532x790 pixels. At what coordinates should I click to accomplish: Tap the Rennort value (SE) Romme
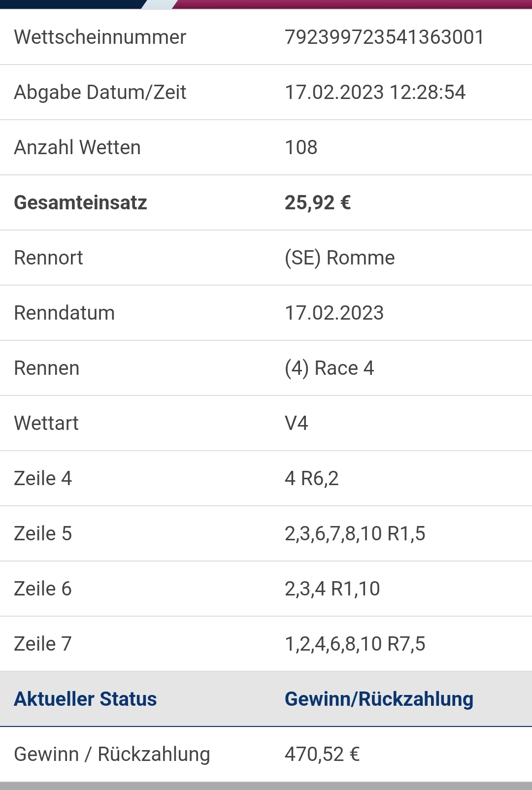click(x=339, y=258)
